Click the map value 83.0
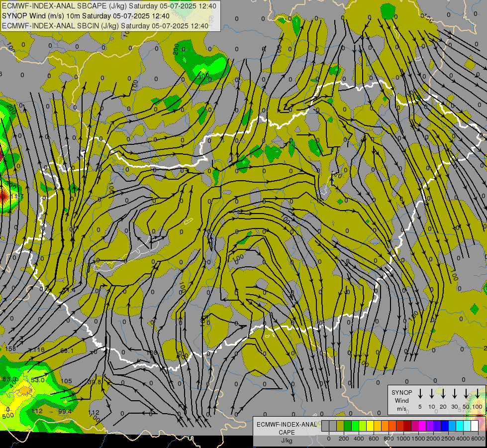The image size is (487, 448). 9,379
